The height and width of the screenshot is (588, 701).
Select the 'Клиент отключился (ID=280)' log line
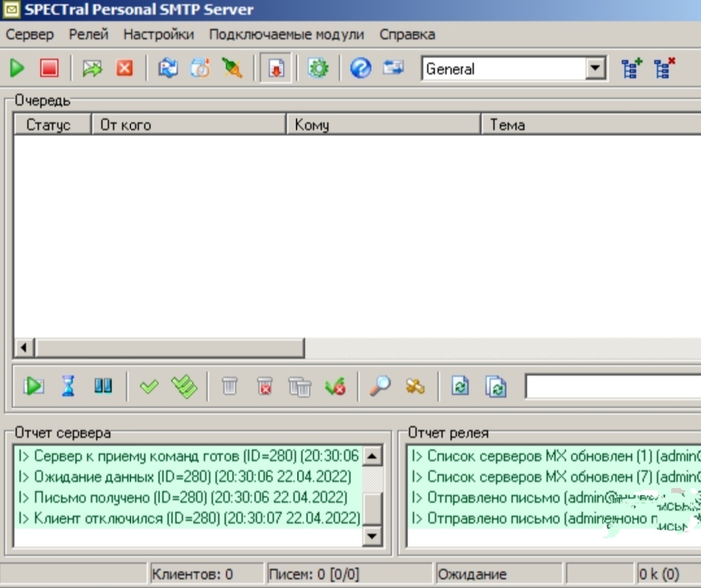[188, 519]
